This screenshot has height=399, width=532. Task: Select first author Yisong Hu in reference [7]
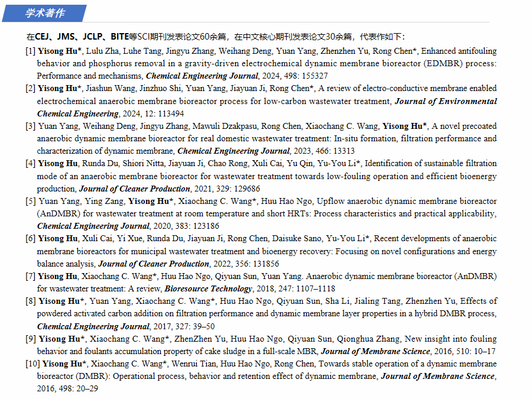pyautogui.click(x=58, y=276)
